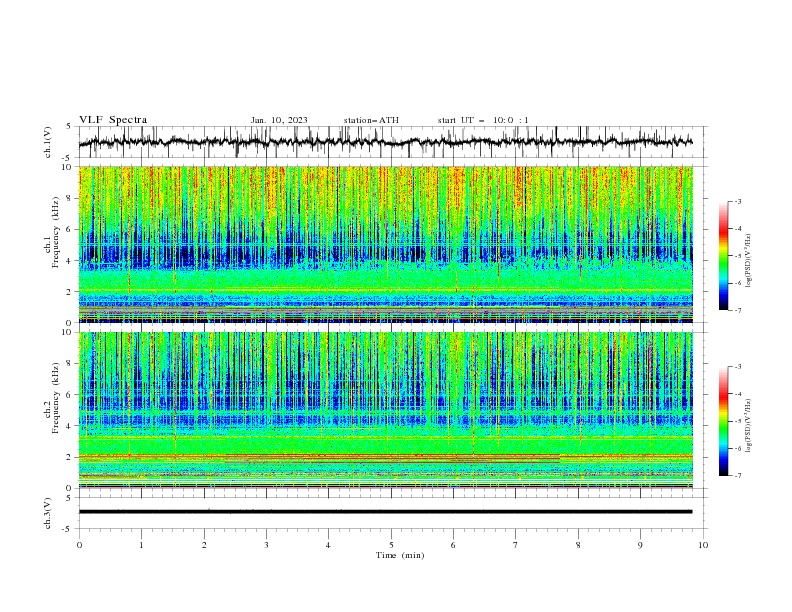Click the ch.2 spectrogram color scale bar

(x=724, y=421)
